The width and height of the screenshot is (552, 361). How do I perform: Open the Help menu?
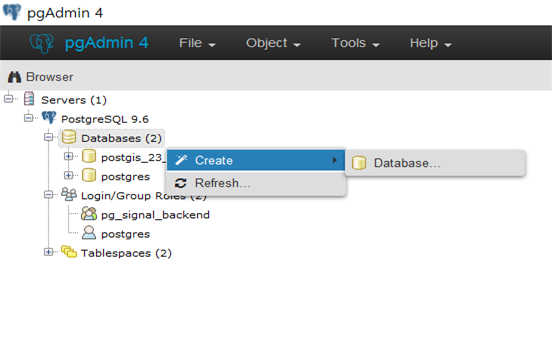click(x=430, y=43)
